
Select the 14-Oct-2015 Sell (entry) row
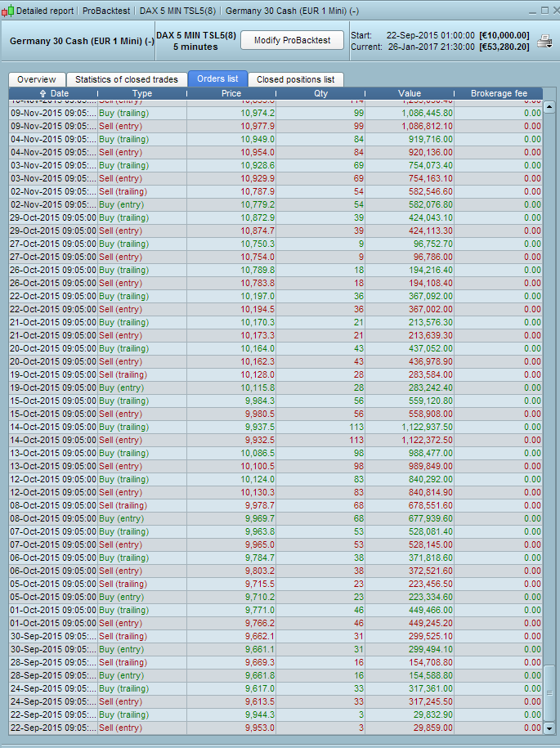click(276, 440)
